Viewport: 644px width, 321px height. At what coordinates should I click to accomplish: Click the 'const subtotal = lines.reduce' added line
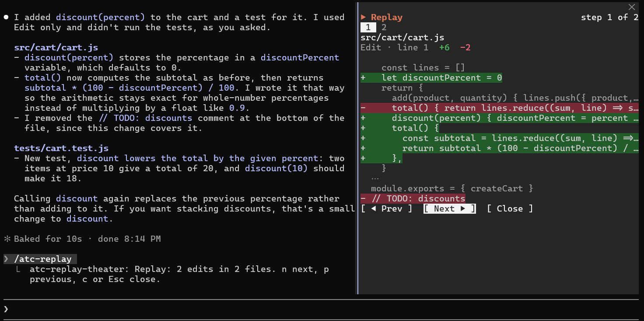point(500,138)
